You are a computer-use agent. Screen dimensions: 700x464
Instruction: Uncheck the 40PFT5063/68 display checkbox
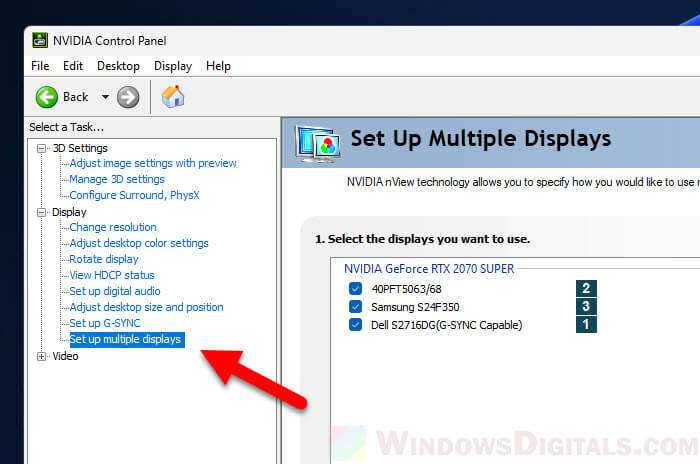355,289
